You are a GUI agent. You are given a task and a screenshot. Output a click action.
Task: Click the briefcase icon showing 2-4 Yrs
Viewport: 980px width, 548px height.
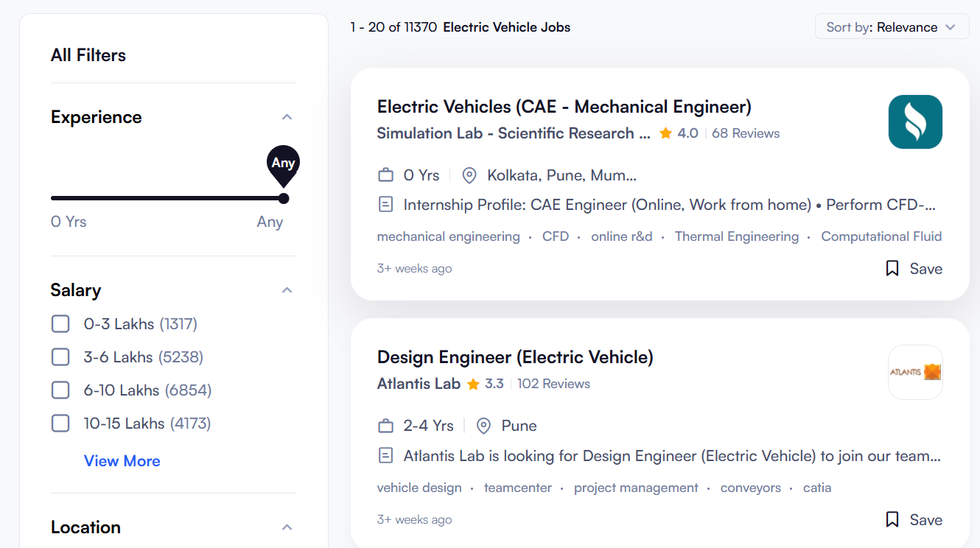click(x=385, y=425)
